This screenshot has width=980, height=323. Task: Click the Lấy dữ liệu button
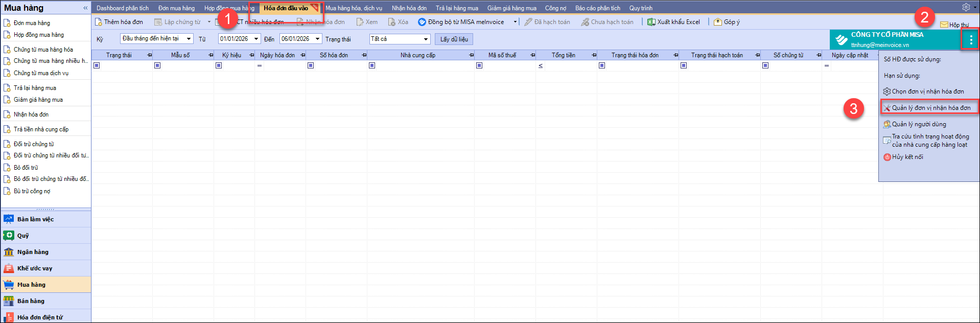pos(454,39)
